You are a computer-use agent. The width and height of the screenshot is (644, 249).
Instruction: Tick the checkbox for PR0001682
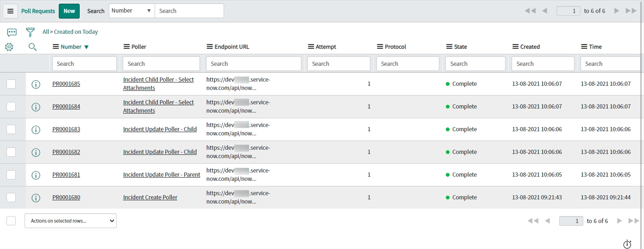(x=11, y=152)
